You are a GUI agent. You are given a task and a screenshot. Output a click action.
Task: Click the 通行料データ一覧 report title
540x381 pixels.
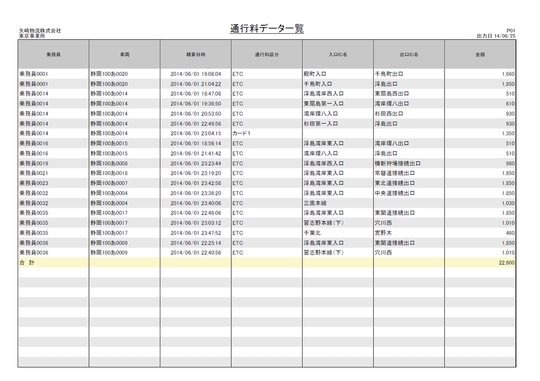click(x=267, y=29)
